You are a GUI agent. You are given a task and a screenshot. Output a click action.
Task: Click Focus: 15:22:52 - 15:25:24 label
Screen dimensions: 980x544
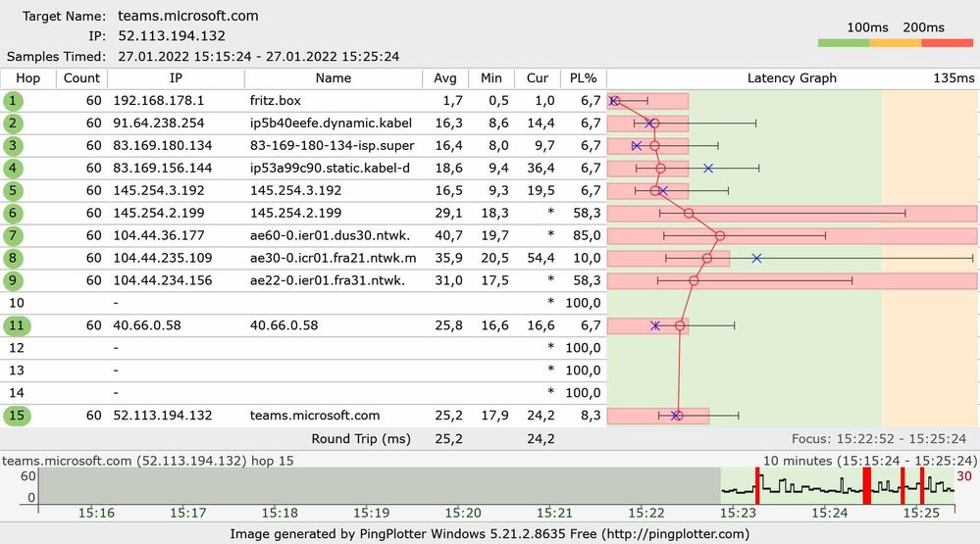(x=879, y=438)
